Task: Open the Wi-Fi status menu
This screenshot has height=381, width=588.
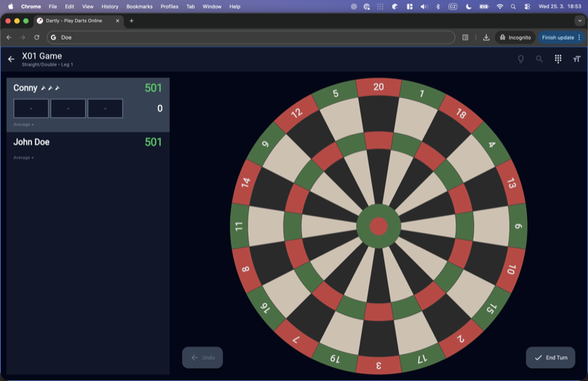Action: coord(500,7)
